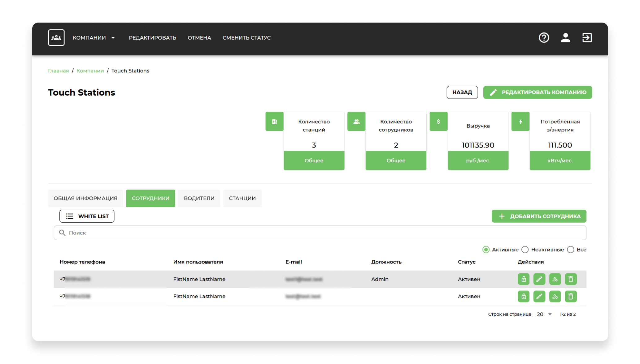Screen dimensions: 640x364
Task: Click lock icon for Admin employee row
Action: [523, 279]
